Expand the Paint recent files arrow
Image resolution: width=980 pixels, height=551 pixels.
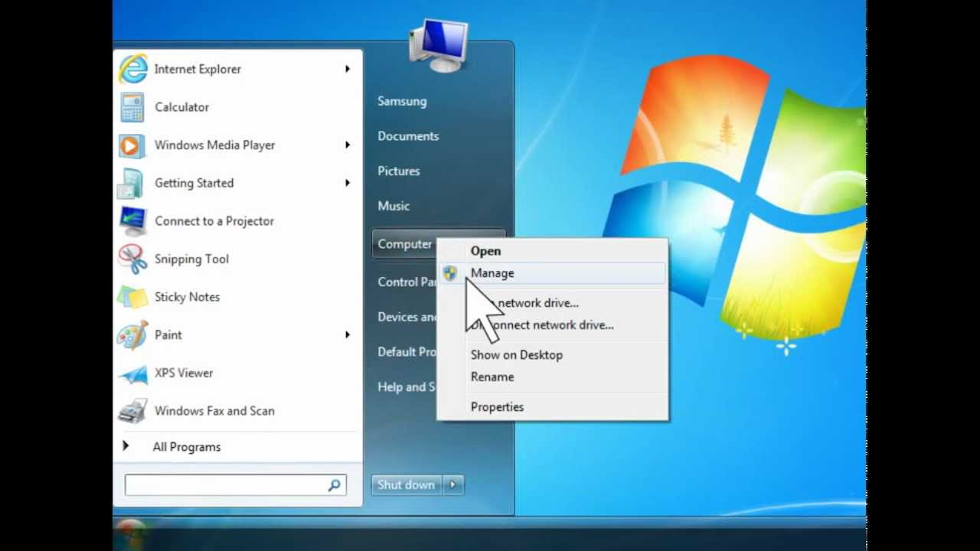point(348,334)
